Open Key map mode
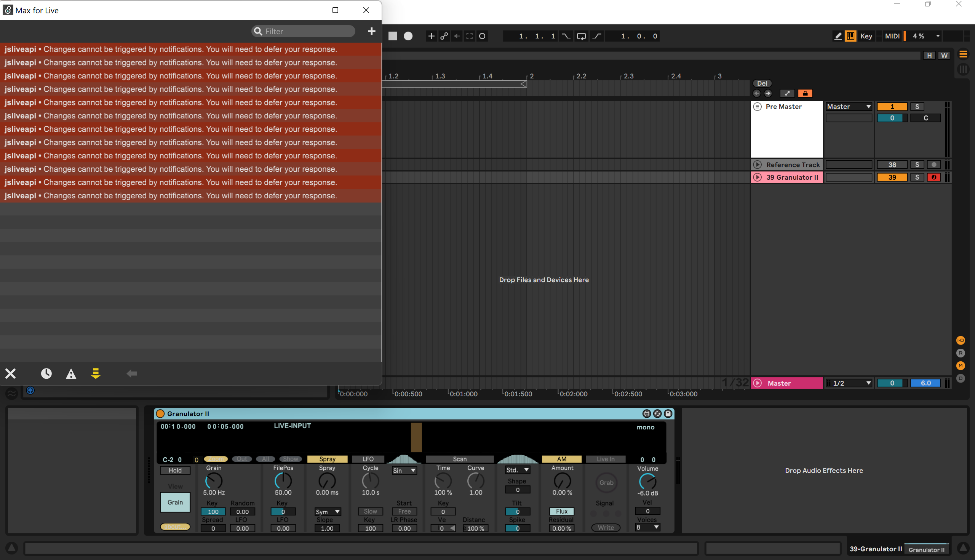 tap(866, 36)
